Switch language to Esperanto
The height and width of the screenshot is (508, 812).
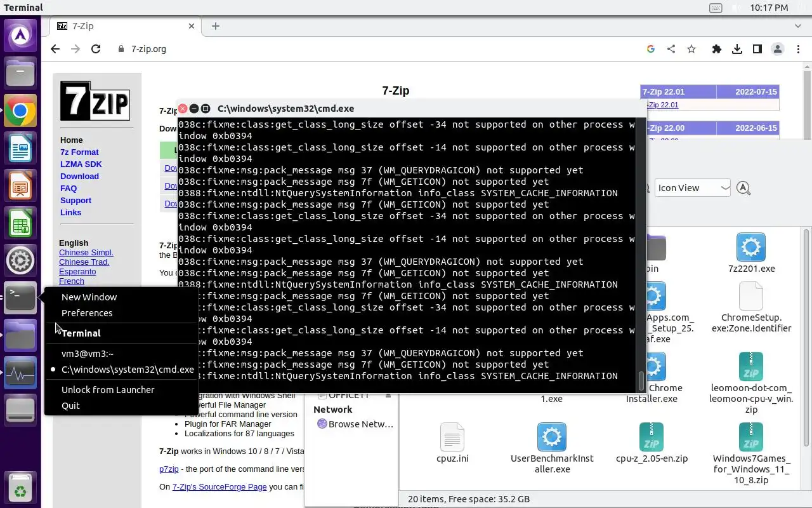coord(77,272)
